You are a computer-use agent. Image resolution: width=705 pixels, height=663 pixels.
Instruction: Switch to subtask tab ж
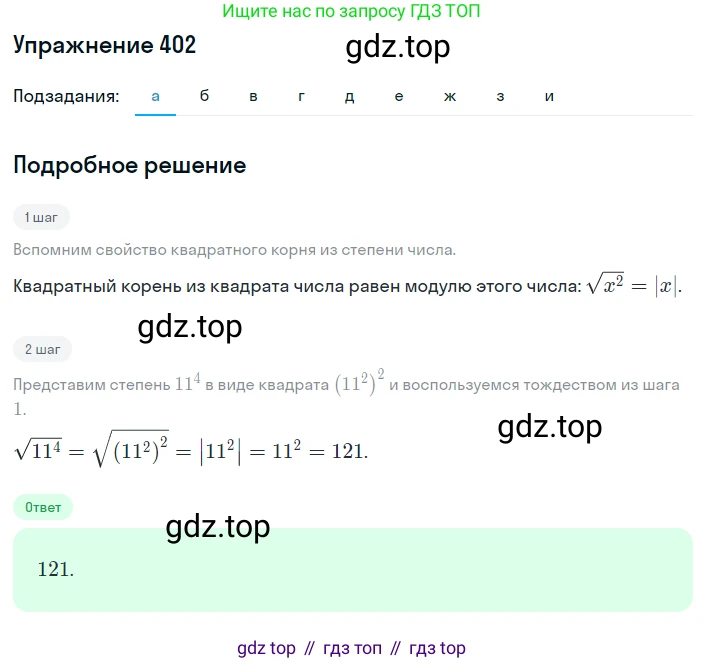(450, 96)
